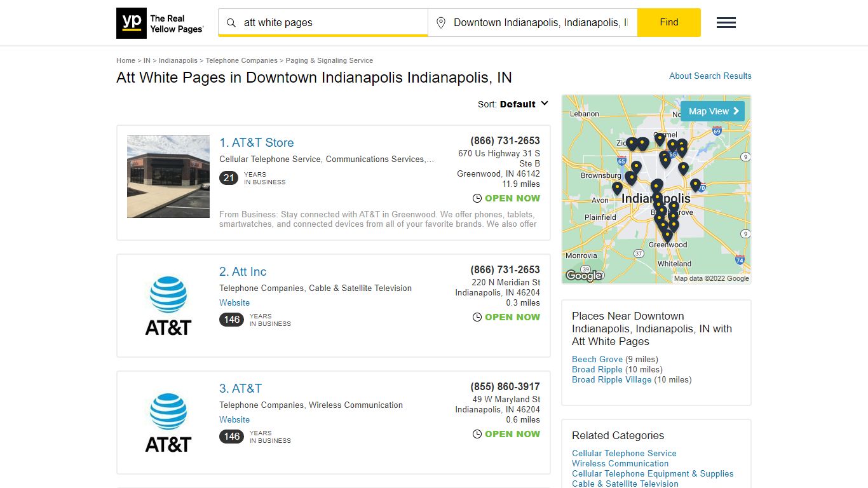Click address 49 W Maryland St
This screenshot has width=868, height=488.
[x=506, y=399]
